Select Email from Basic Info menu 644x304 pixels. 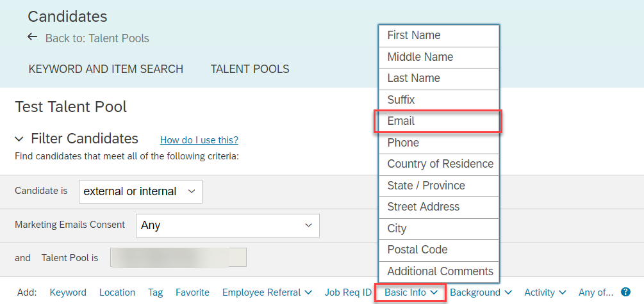[x=438, y=121]
